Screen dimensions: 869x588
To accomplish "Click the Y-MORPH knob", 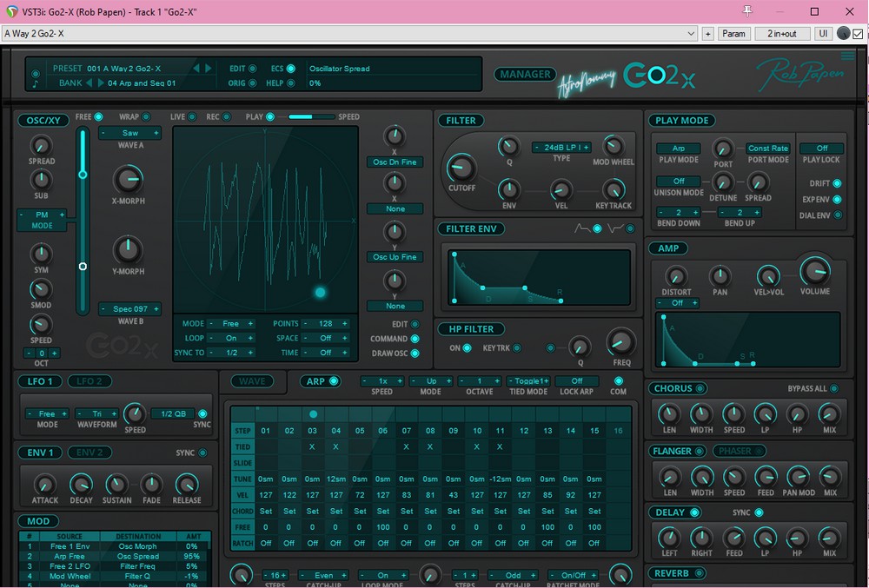I will coord(128,250).
